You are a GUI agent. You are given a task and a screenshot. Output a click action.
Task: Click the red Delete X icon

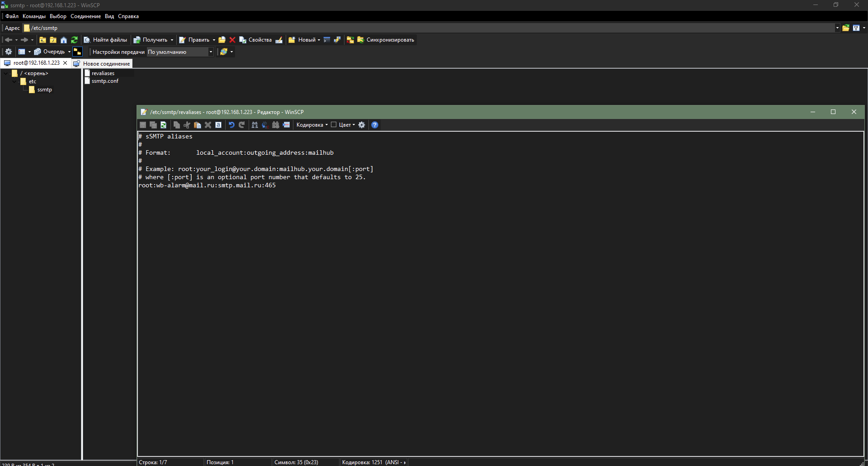[x=232, y=40]
